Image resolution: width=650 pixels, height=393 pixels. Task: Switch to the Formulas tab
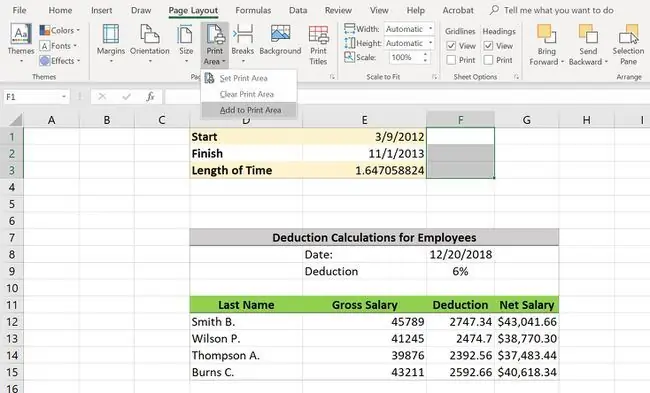253,10
